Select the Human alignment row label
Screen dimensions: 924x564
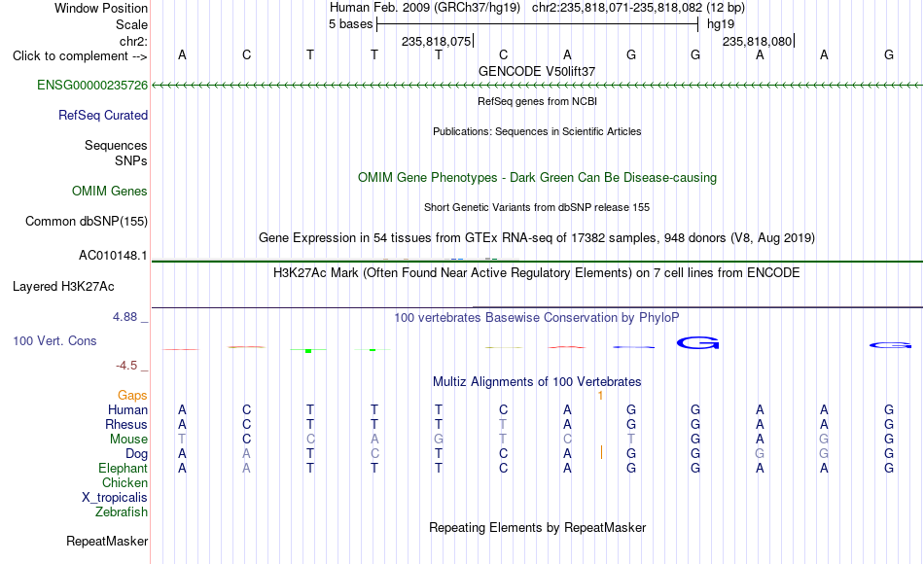coord(127,409)
